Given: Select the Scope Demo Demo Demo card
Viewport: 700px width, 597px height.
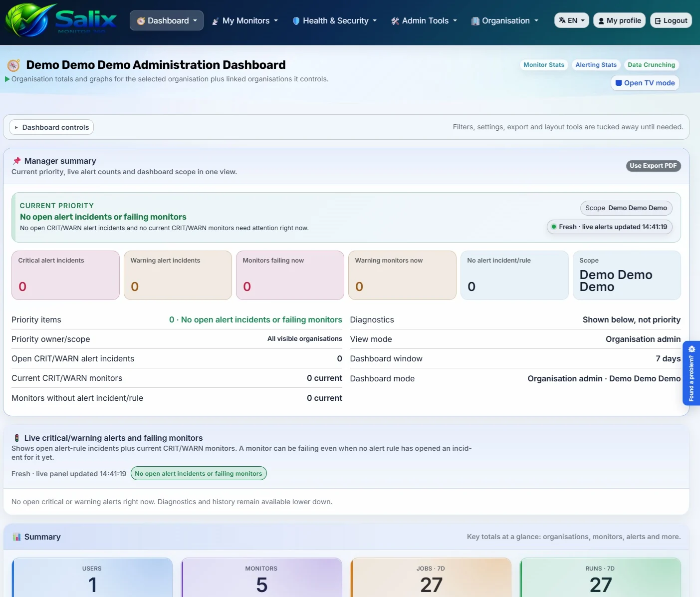Looking at the screenshot, I should pos(627,275).
